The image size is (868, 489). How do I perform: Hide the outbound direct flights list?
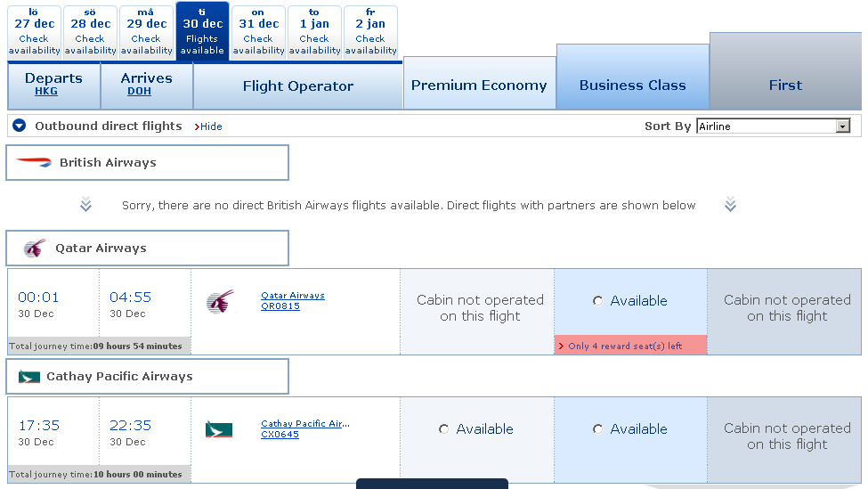pyautogui.click(x=210, y=126)
